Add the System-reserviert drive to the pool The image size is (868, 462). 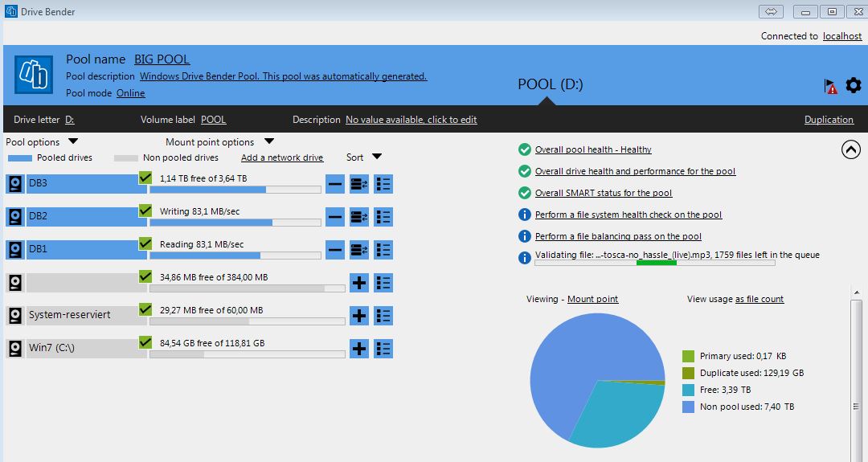[359, 316]
